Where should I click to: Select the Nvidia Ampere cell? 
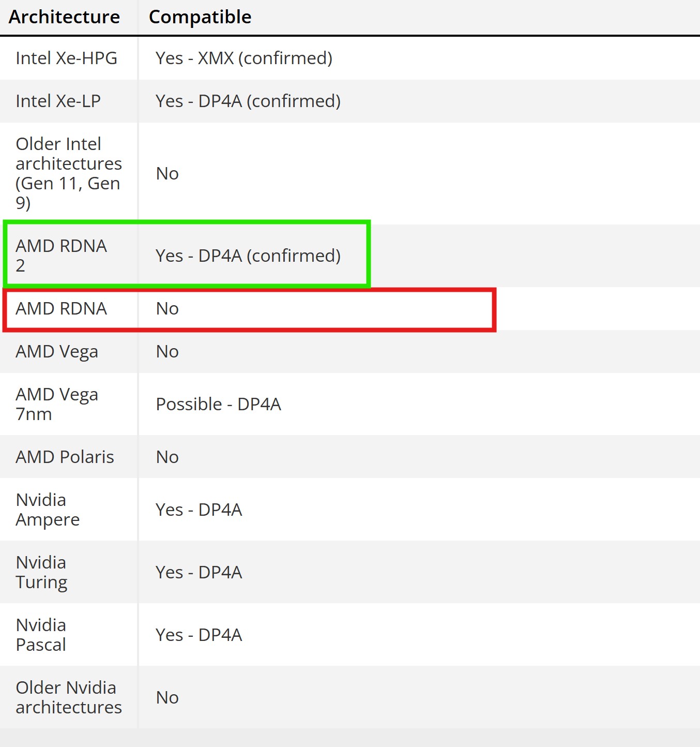click(48, 510)
